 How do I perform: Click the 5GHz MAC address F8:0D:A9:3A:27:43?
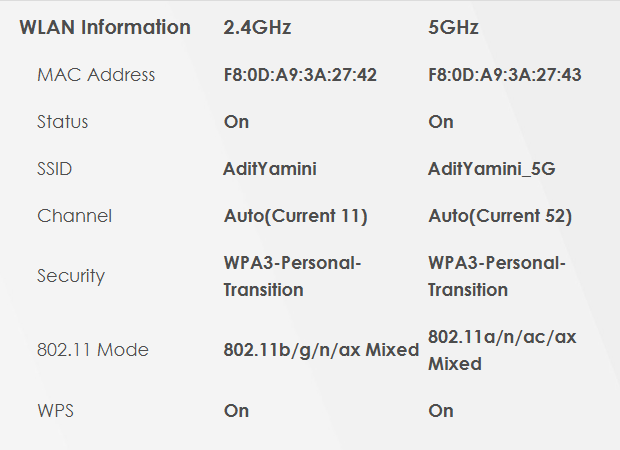click(505, 75)
